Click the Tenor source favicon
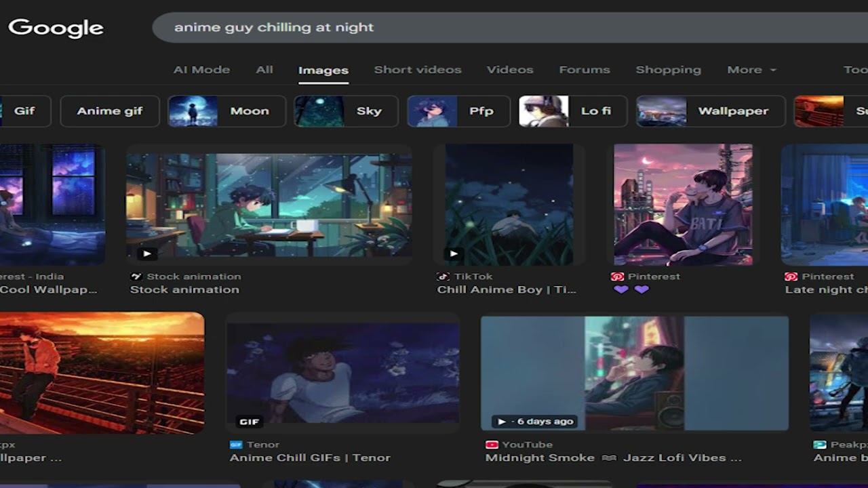 [236, 445]
